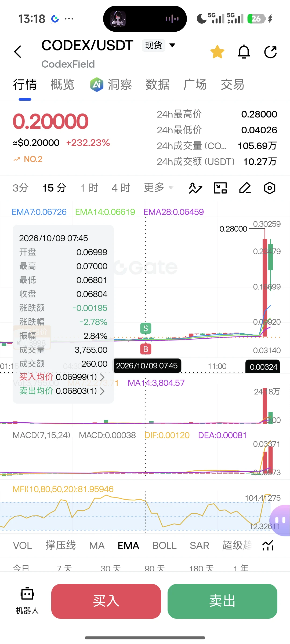Tap the floating purple assistant bubble
Viewport: 290px width, 644px height.
[280, 520]
